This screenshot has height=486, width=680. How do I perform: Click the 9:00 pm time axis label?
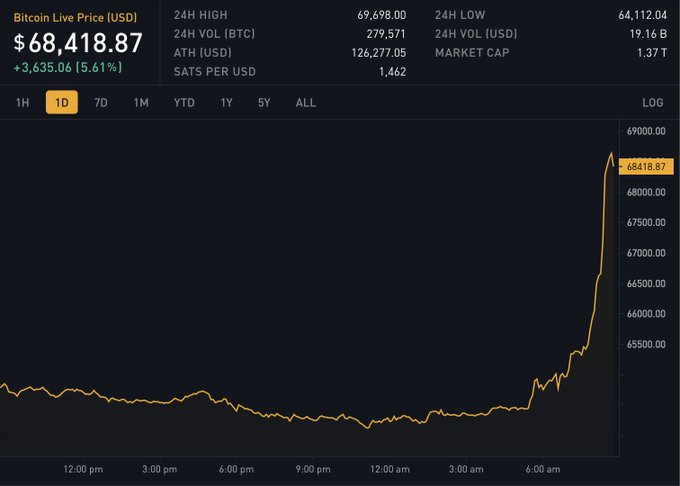pos(313,469)
